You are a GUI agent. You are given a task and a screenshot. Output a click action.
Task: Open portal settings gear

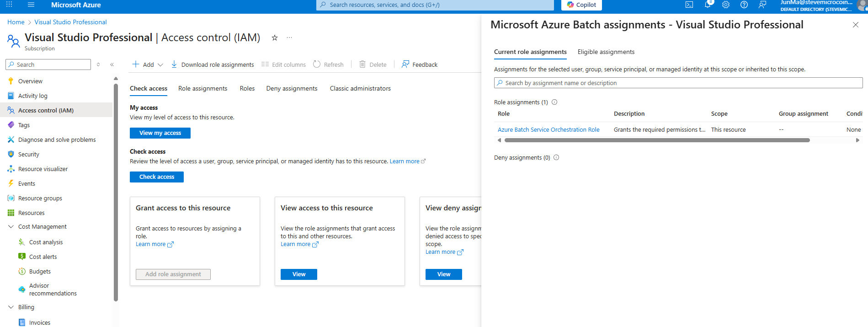point(726,5)
